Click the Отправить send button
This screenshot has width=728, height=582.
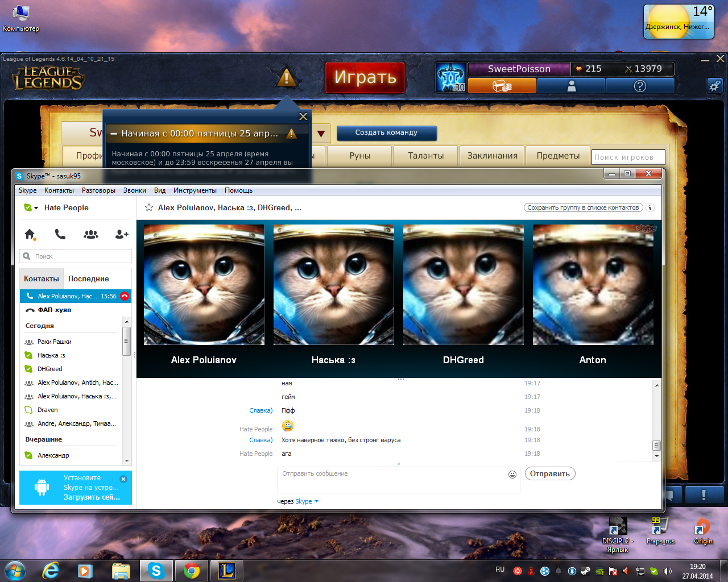click(550, 473)
